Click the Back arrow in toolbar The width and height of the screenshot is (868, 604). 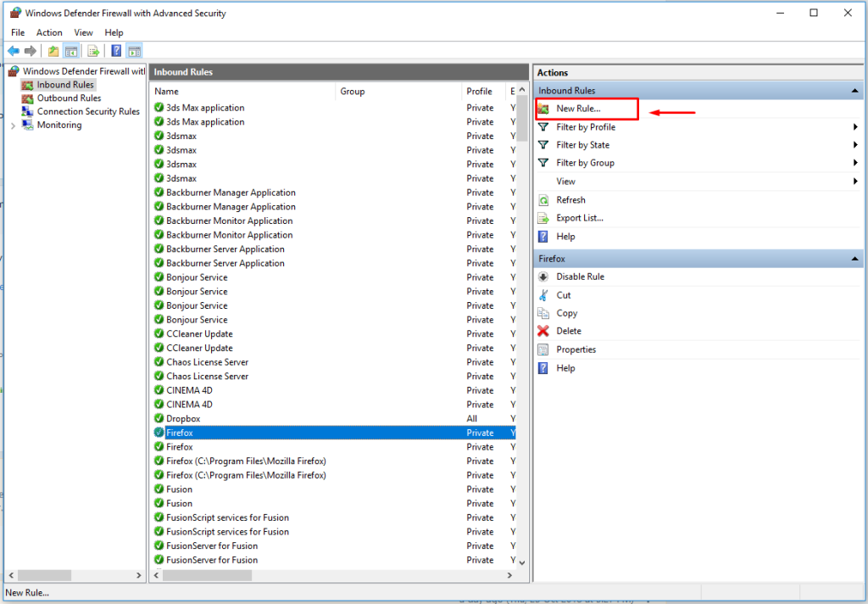(x=14, y=51)
